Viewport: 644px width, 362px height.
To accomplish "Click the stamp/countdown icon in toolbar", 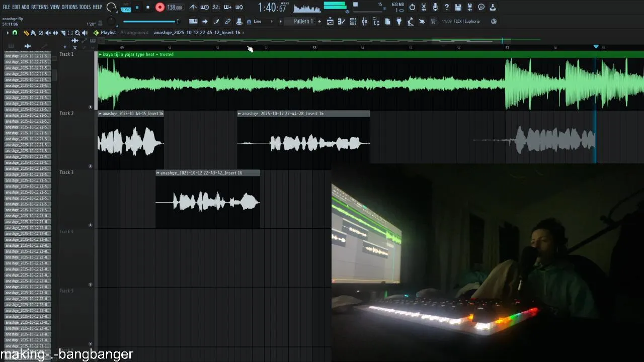I will 239,22.
